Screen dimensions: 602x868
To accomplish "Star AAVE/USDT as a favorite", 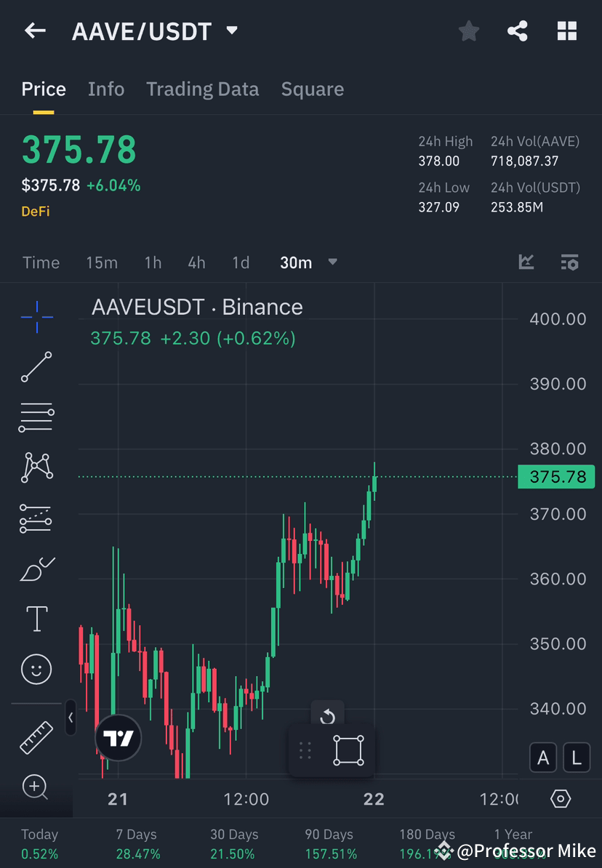I will pos(468,31).
